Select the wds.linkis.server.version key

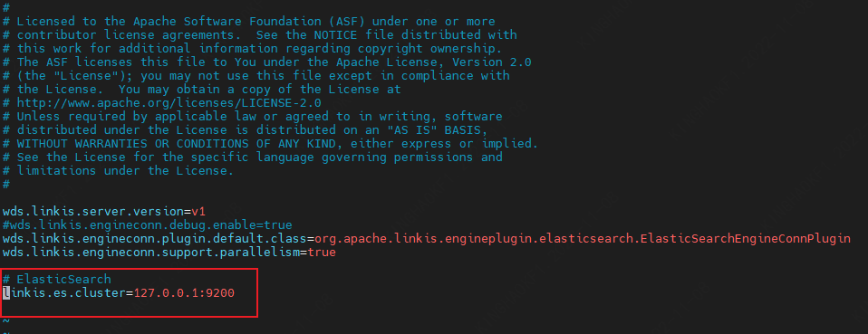pyautogui.click(x=93, y=211)
